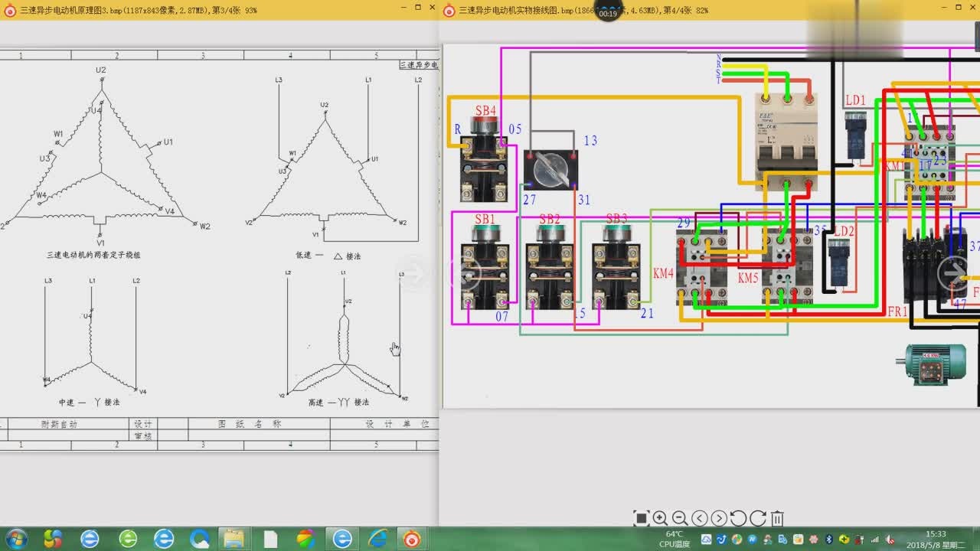Image resolution: width=980 pixels, height=551 pixels.
Task: Click the FR1 thermal relay label
Action: [897, 312]
